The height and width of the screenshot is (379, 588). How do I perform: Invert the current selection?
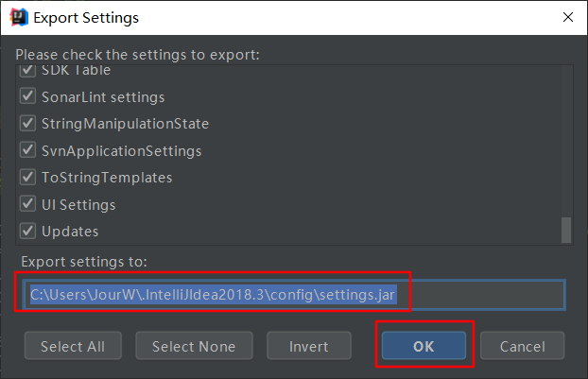coord(308,346)
